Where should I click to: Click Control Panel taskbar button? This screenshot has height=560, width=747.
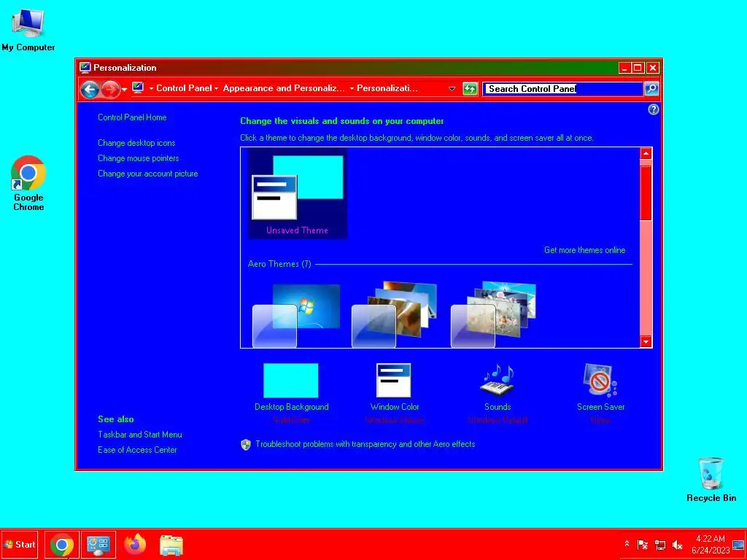point(98,545)
